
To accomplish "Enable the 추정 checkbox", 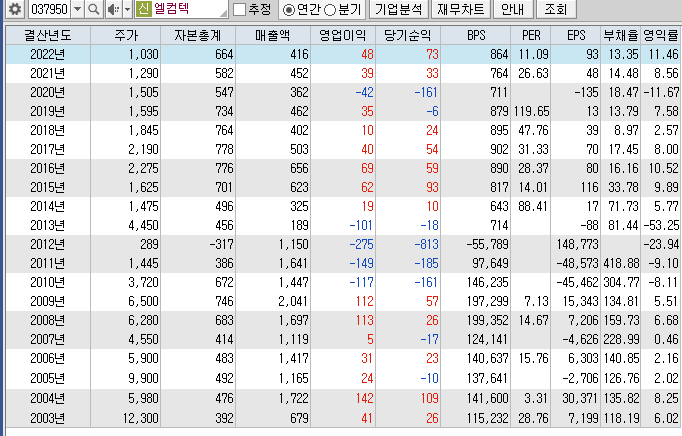I will [x=240, y=10].
